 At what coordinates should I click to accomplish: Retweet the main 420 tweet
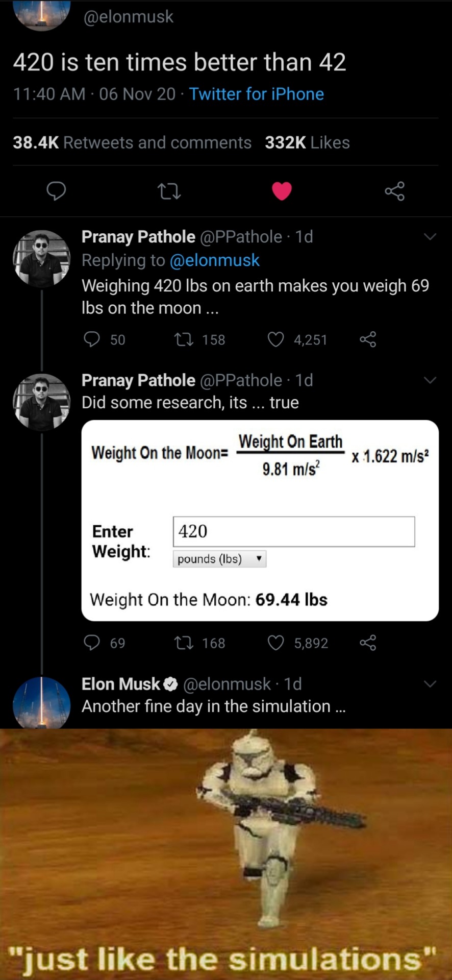[x=169, y=191]
